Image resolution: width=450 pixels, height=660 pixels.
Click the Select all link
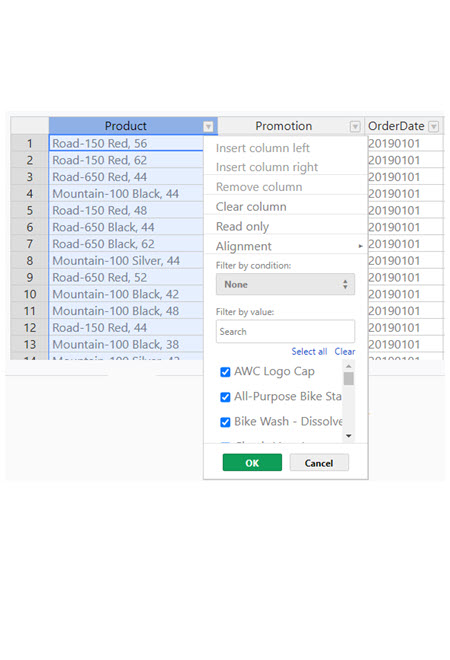click(x=309, y=351)
